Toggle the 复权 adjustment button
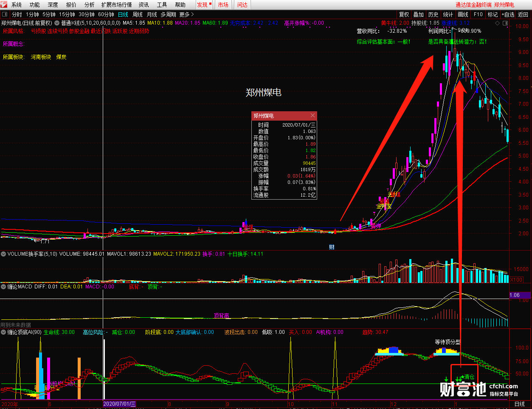 pyautogui.click(x=404, y=14)
